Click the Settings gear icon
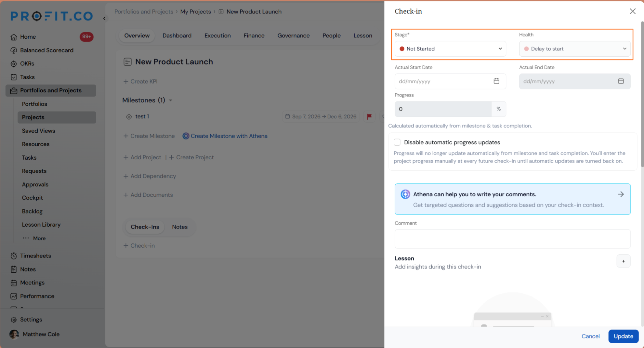The image size is (644, 348). [x=14, y=320]
